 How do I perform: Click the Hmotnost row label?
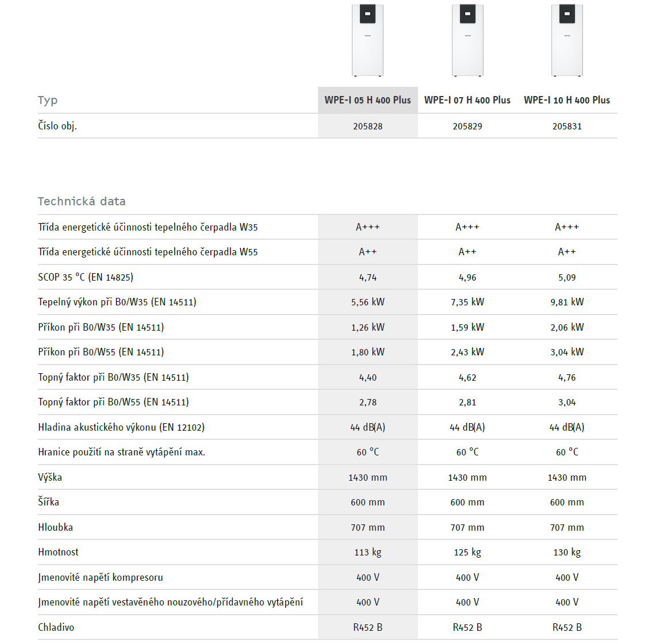pos(58,552)
